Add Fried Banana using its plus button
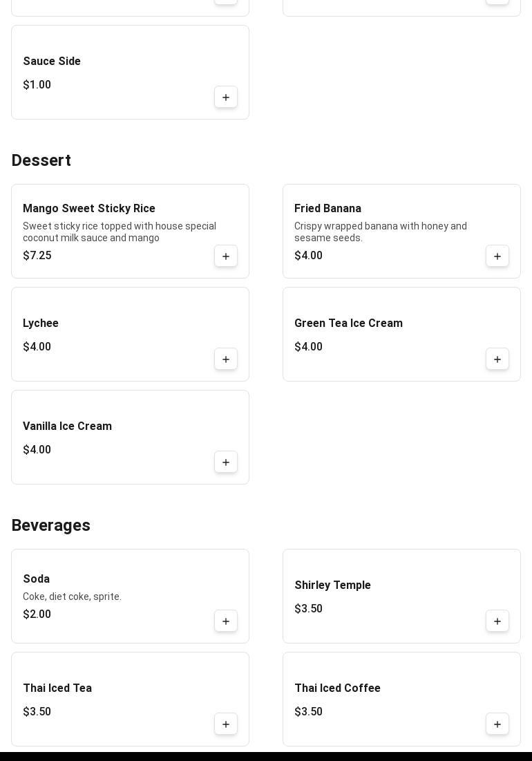This screenshot has width=532, height=761. point(497,256)
